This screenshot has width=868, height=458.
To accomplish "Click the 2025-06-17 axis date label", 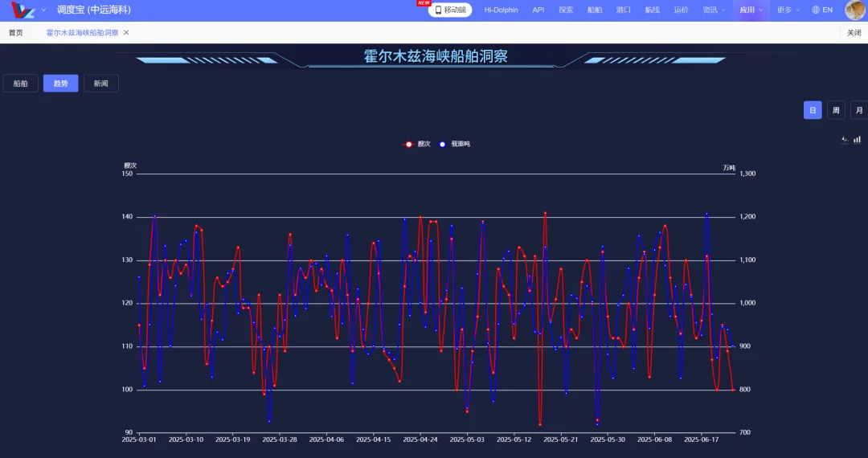I will pyautogui.click(x=702, y=440).
